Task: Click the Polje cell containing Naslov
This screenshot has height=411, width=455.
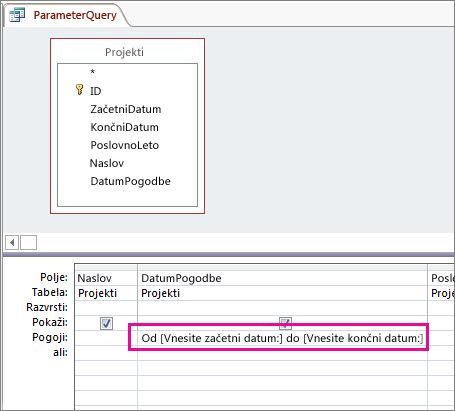Action: point(106,278)
